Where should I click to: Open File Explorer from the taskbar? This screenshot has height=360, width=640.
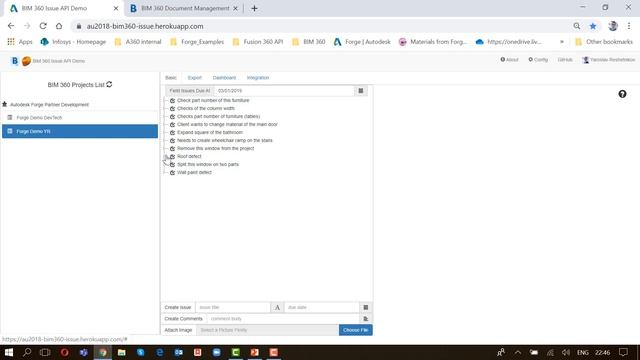(122, 352)
